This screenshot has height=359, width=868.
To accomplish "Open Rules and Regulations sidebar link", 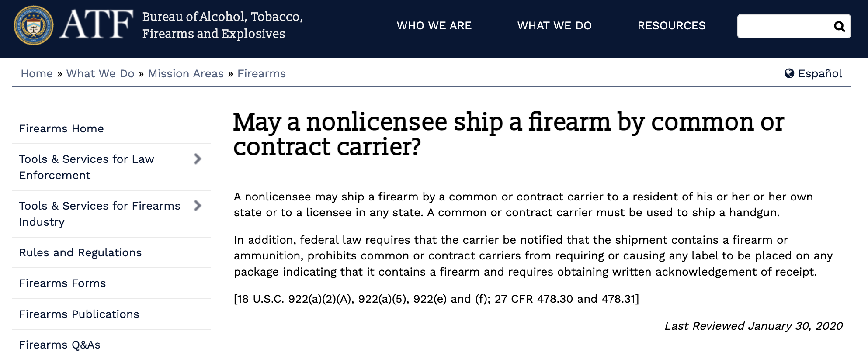I will (x=80, y=253).
